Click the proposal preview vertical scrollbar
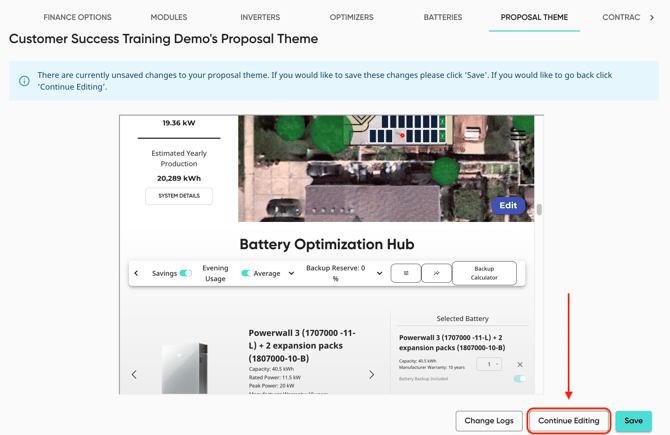Screen dimensions: 670x435 [539, 209]
